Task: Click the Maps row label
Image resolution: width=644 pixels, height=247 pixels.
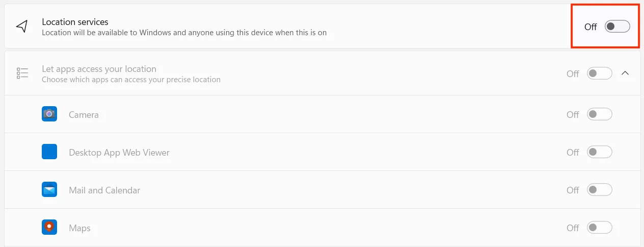Action: click(79, 228)
